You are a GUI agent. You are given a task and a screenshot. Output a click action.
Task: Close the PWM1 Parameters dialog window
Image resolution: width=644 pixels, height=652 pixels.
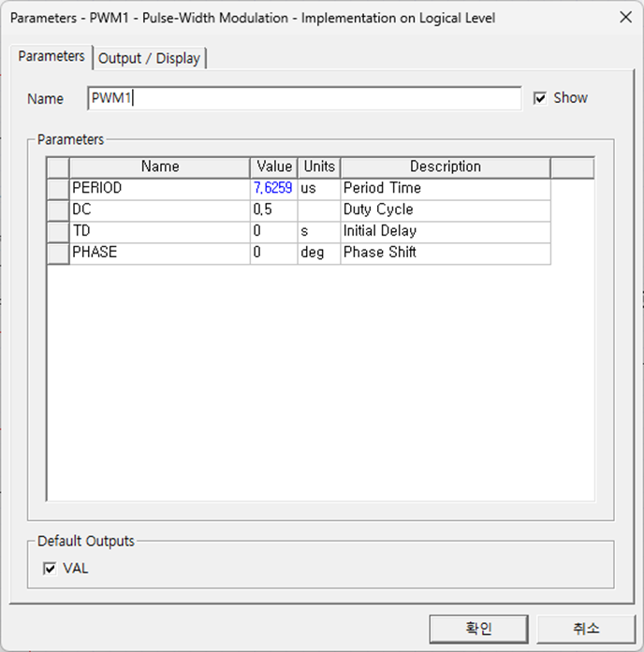(x=624, y=18)
